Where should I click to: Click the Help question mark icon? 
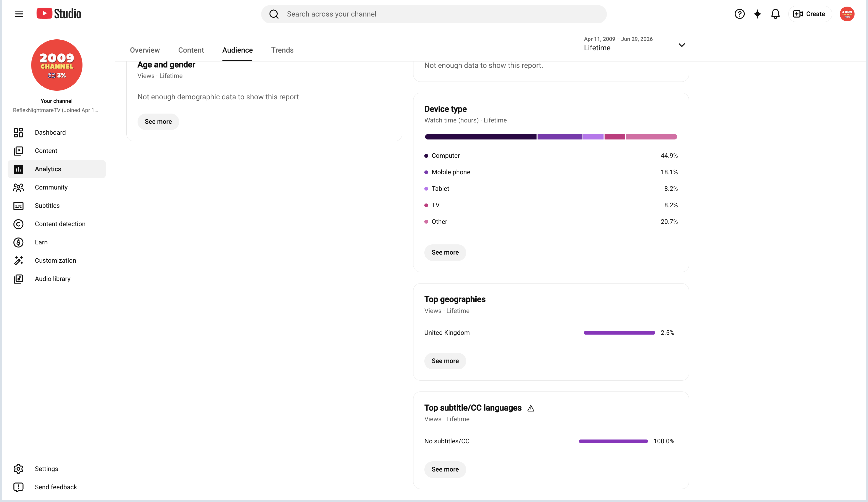739,14
